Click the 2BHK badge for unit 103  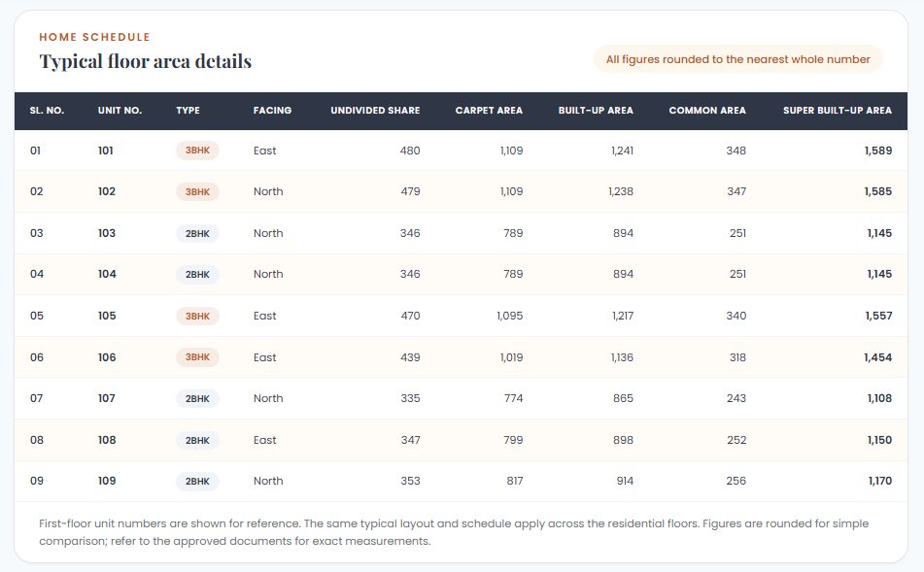coord(197,233)
